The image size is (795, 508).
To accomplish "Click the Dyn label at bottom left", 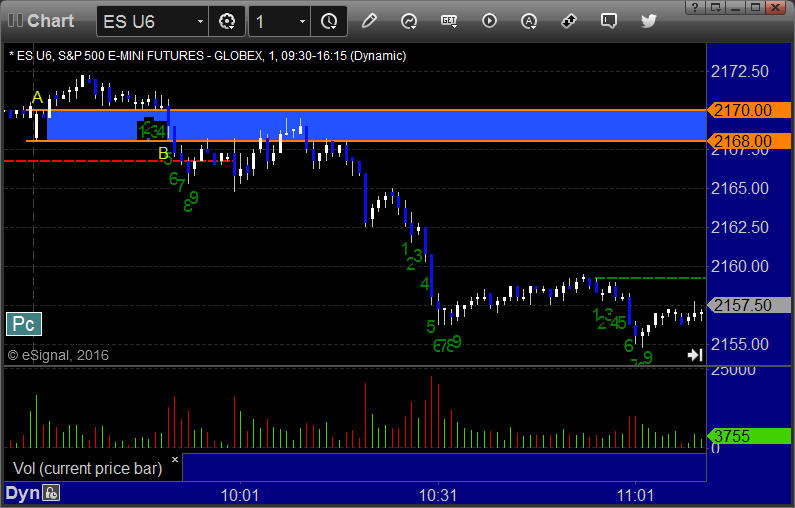I will 22,493.
